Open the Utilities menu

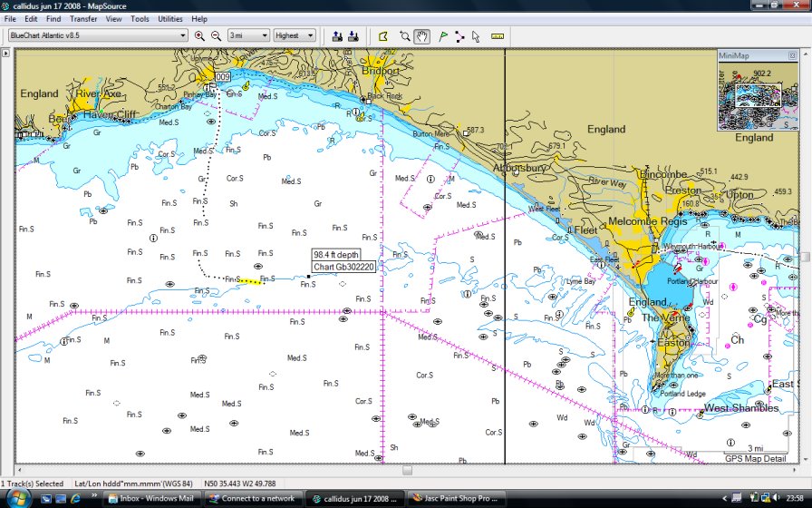pyautogui.click(x=169, y=19)
